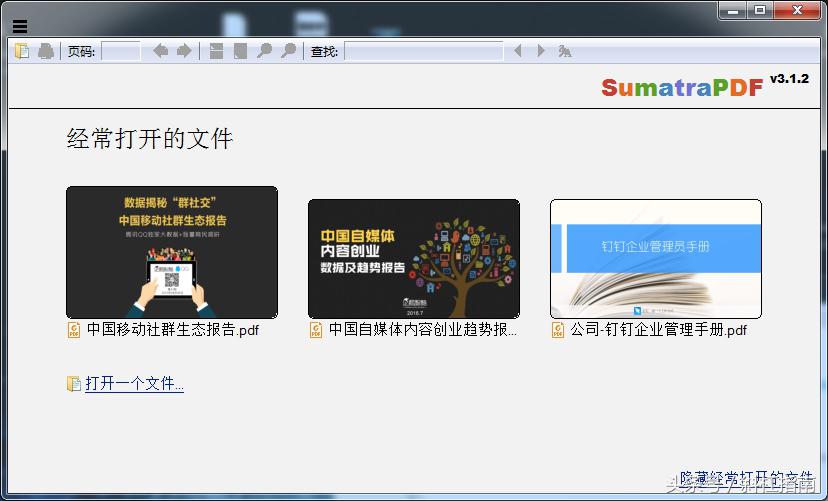The width and height of the screenshot is (828, 501).
Task: Click the 经常打开的文件 heading
Action: [x=149, y=139]
